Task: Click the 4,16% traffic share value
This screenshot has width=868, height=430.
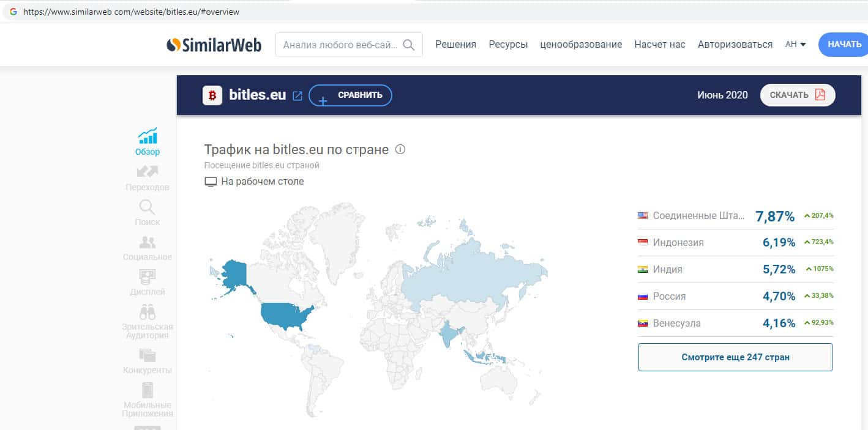Action: click(x=779, y=324)
